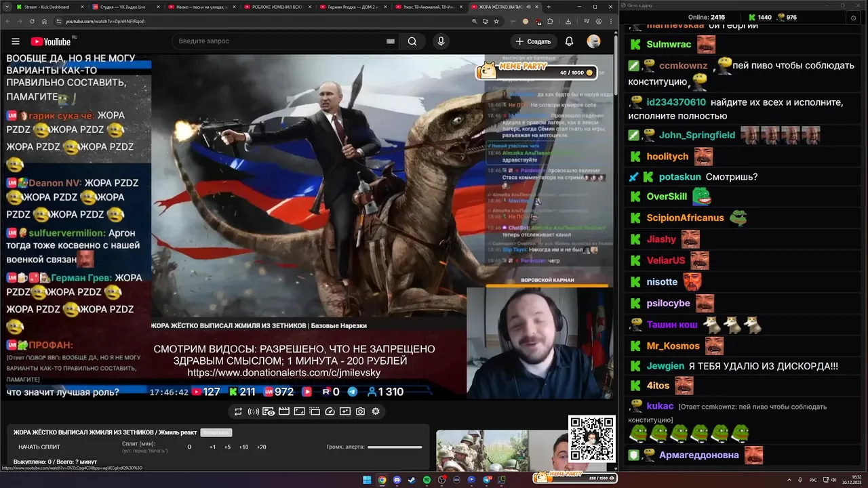The image size is (868, 488).
Task: Click the youtube.com address bar
Action: 264,21
